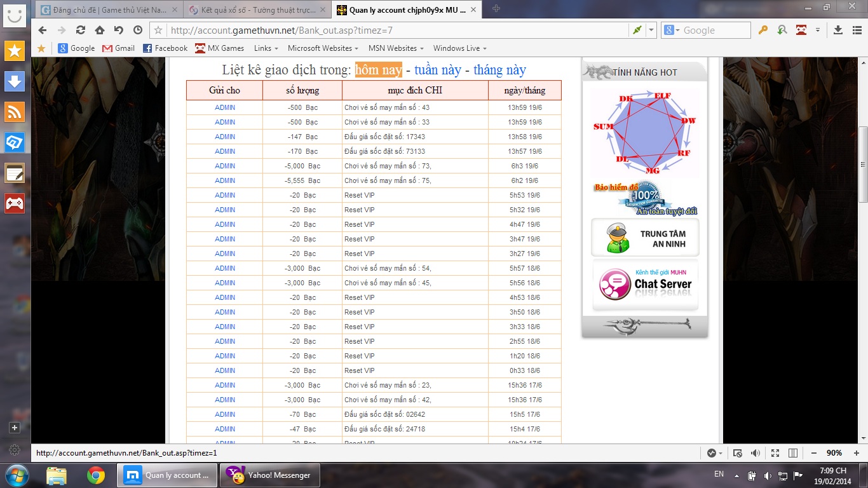This screenshot has height=488, width=868.
Task: Expand Windows Live bookmark folder
Action: coord(460,48)
